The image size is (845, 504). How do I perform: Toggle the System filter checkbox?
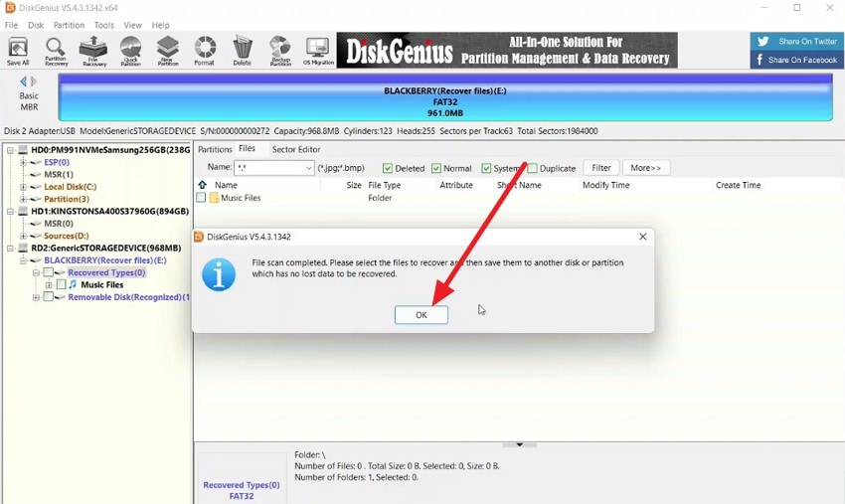click(x=486, y=168)
